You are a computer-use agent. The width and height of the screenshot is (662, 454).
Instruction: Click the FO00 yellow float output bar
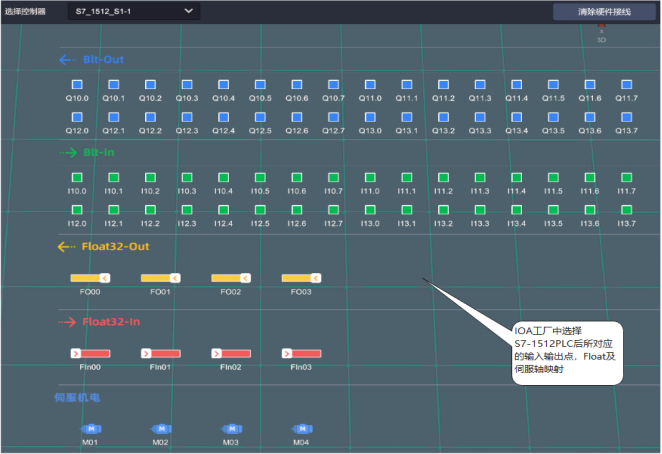coord(90,278)
